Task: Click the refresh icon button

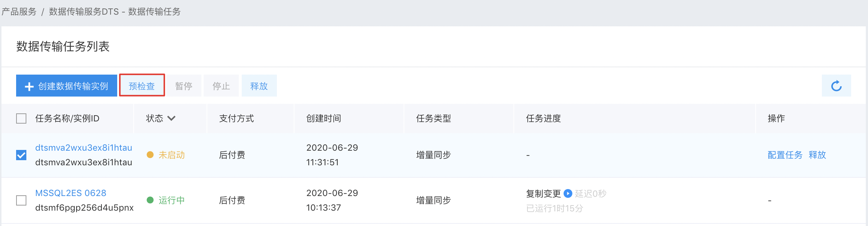Action: (x=836, y=86)
